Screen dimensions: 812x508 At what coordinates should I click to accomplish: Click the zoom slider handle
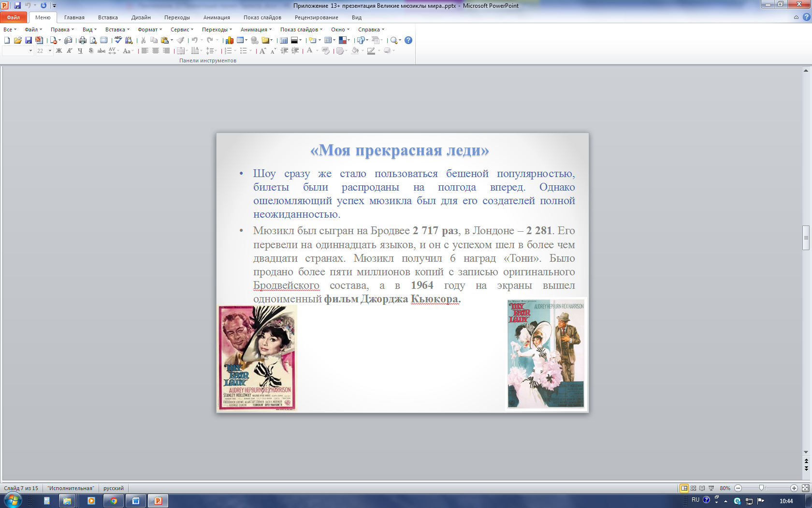(x=762, y=488)
